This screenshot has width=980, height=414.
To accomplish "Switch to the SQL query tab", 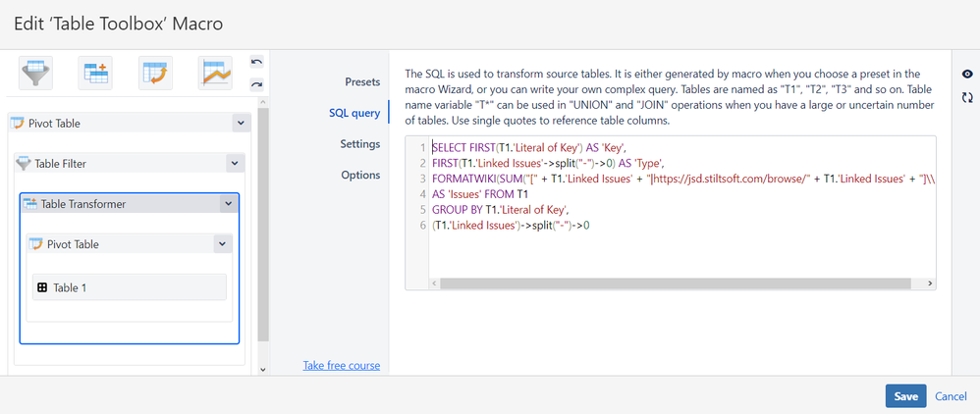I will click(354, 113).
